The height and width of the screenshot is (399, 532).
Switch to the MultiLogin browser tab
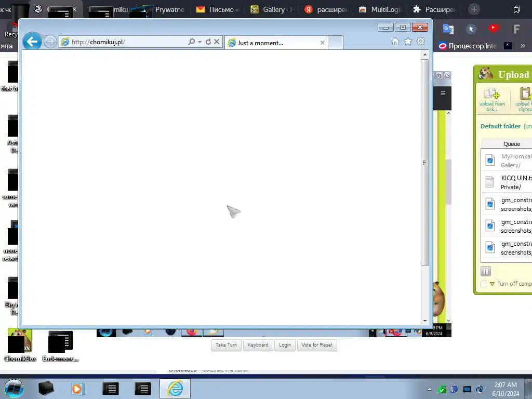[x=380, y=9]
